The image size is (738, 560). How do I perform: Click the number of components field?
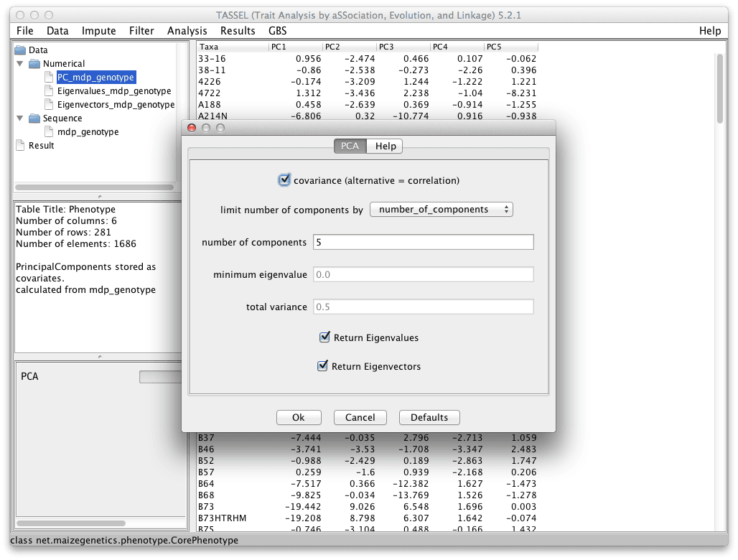pyautogui.click(x=423, y=242)
